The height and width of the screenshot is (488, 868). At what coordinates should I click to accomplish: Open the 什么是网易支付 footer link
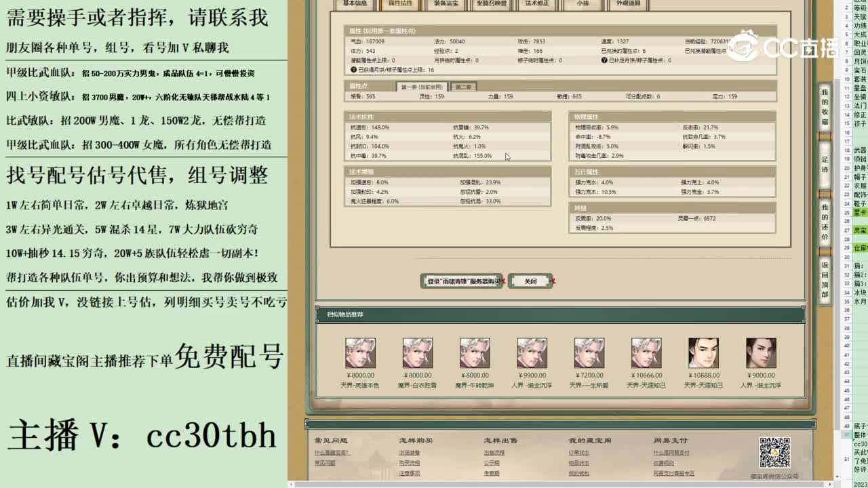coord(671,453)
